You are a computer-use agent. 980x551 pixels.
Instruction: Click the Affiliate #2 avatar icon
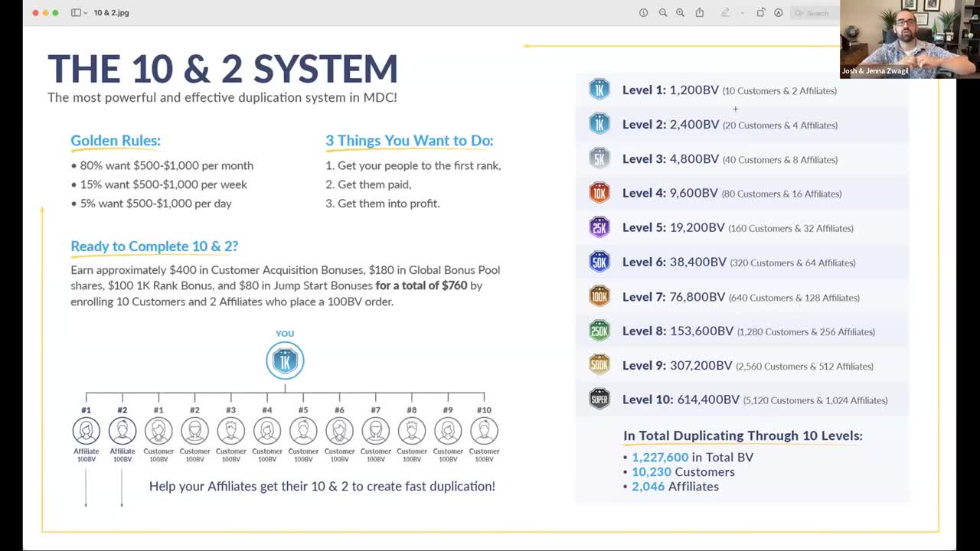[x=122, y=431]
